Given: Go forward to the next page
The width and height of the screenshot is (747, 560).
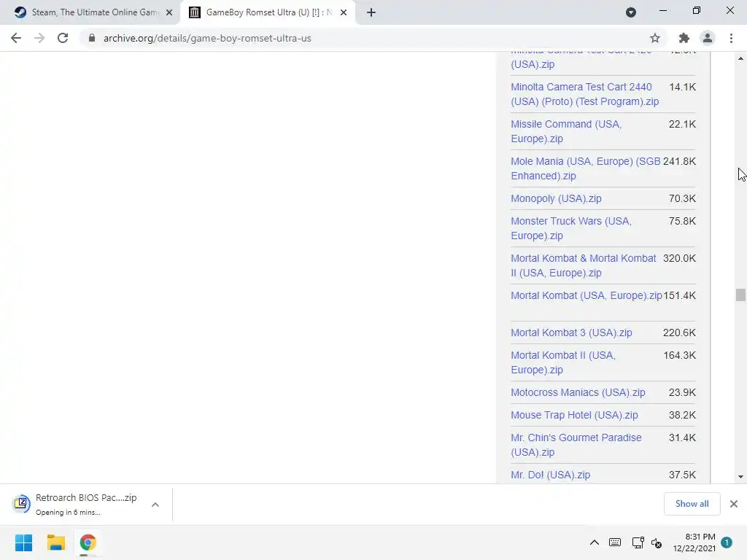Looking at the screenshot, I should point(39,38).
